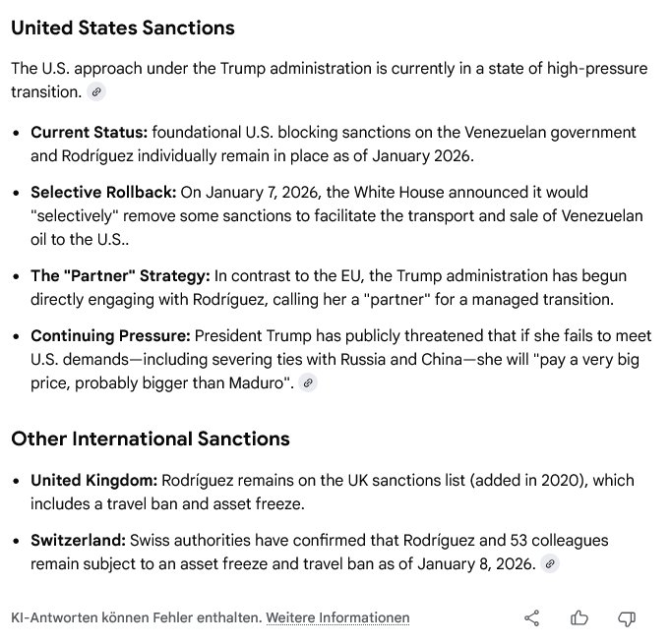Click the bold "Continuing Pressure:" label
Image resolution: width=671 pixels, height=644 pixels.
click(110, 336)
